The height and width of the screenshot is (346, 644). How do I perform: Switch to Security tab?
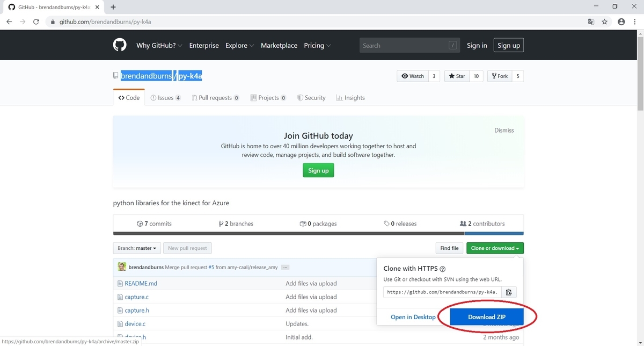pyautogui.click(x=311, y=98)
